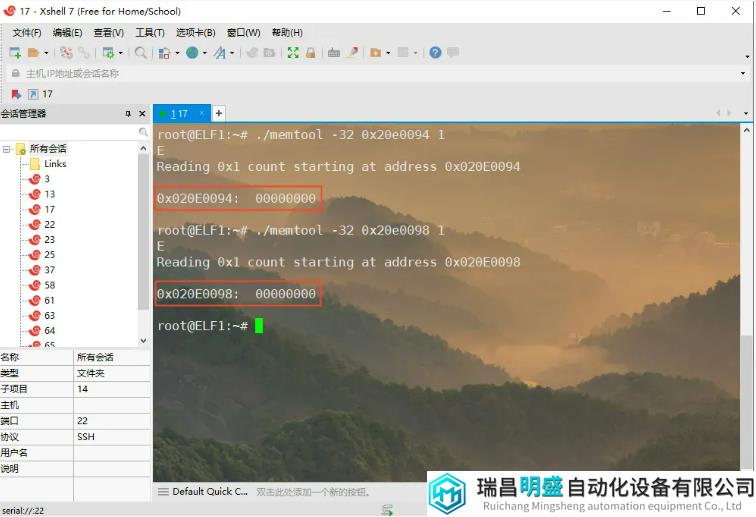Open dropdown arrow beside color scheme icon
This screenshot has width=756, height=517.
(x=177, y=53)
